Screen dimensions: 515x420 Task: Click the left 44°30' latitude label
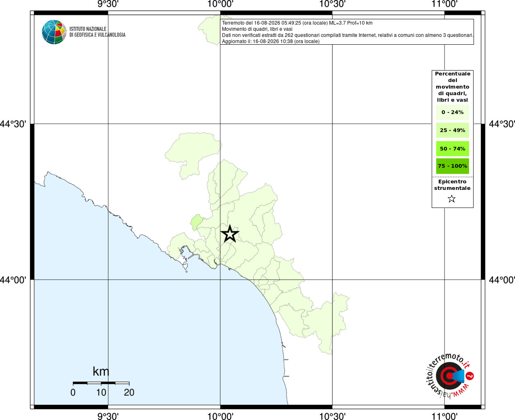click(13, 124)
